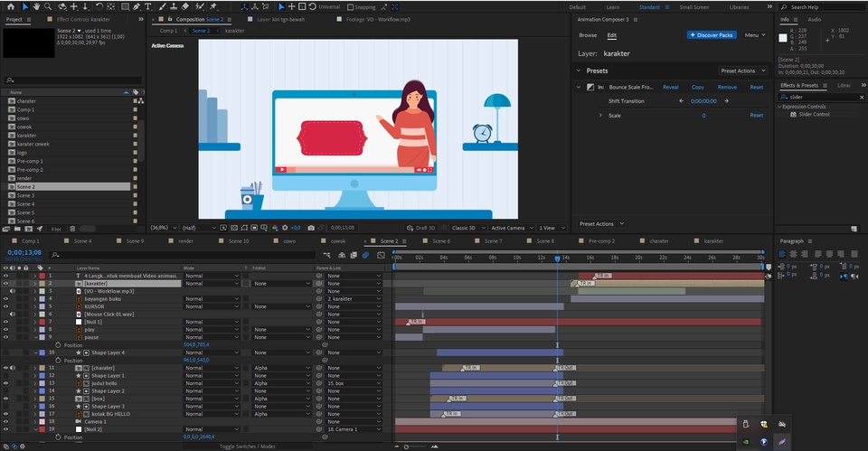Click Remove for Bounce Scale preset
868x451 pixels.
(727, 87)
